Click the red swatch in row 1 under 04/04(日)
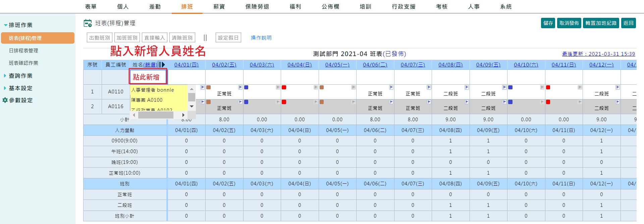This screenshot has height=224, width=644. pos(284,87)
